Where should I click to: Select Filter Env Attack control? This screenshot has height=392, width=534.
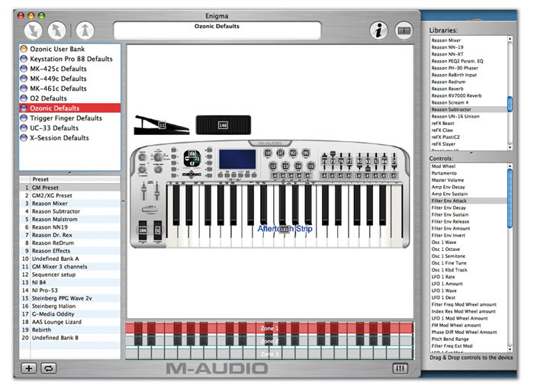click(x=468, y=201)
